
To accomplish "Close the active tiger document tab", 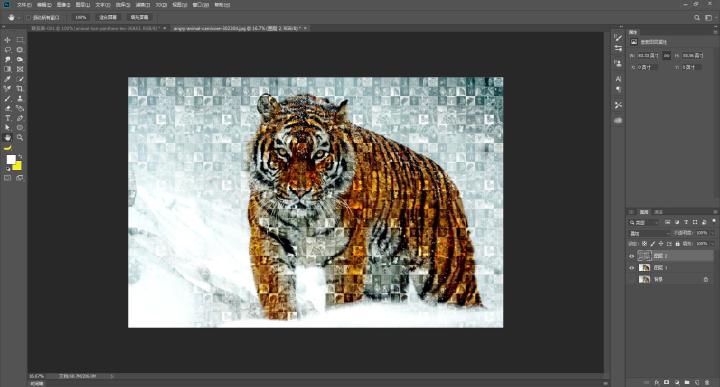I will point(305,28).
